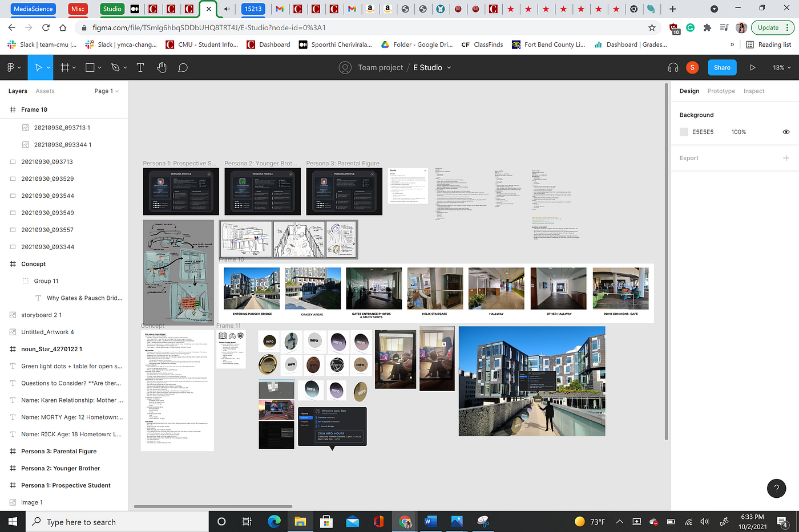Toggle background fill visibility eye
The height and width of the screenshot is (532, 799).
[786, 132]
